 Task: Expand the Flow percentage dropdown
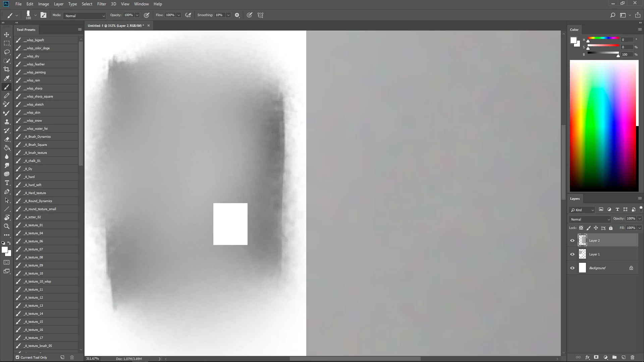point(179,15)
